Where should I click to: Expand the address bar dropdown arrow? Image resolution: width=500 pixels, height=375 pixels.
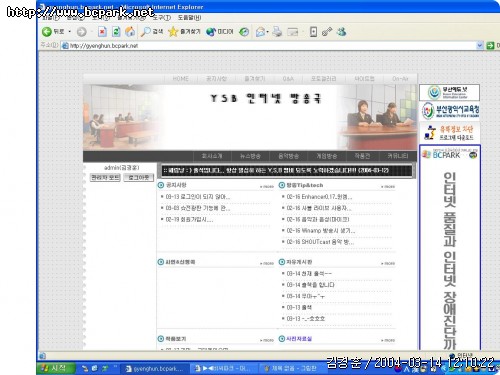[x=480, y=45]
